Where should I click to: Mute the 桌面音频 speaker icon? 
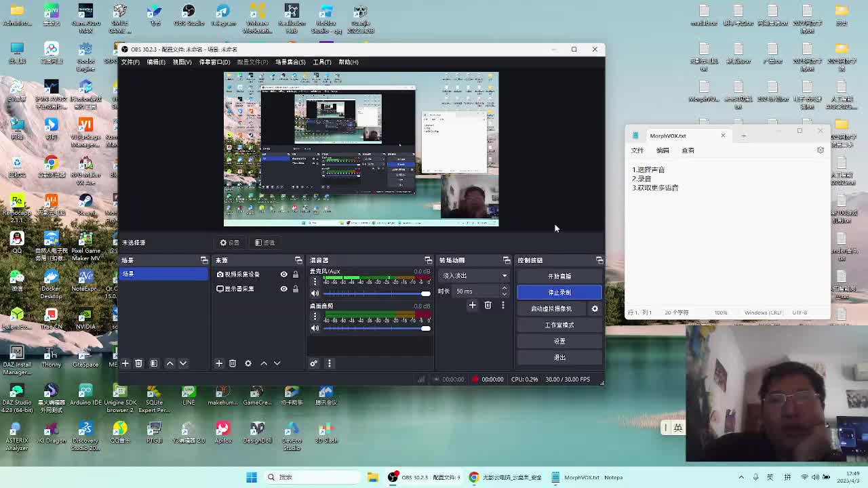pos(315,329)
